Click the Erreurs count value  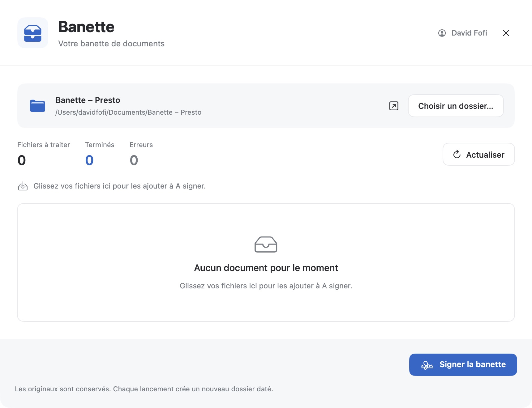click(134, 160)
